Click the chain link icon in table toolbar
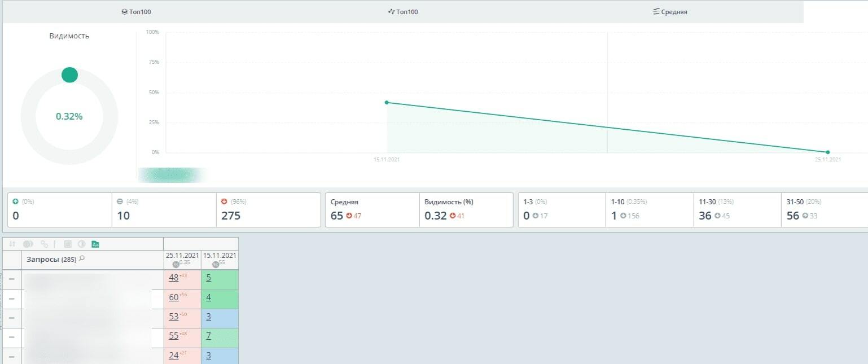The height and width of the screenshot is (364, 868). click(x=44, y=244)
